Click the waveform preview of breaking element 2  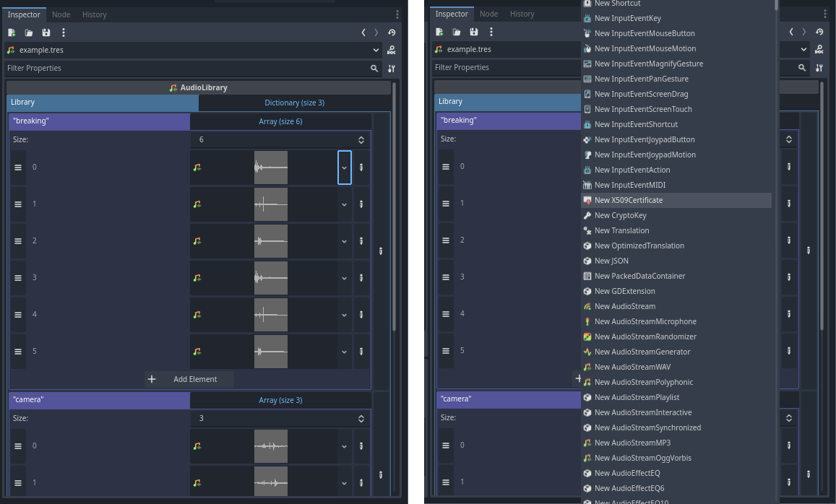point(270,241)
